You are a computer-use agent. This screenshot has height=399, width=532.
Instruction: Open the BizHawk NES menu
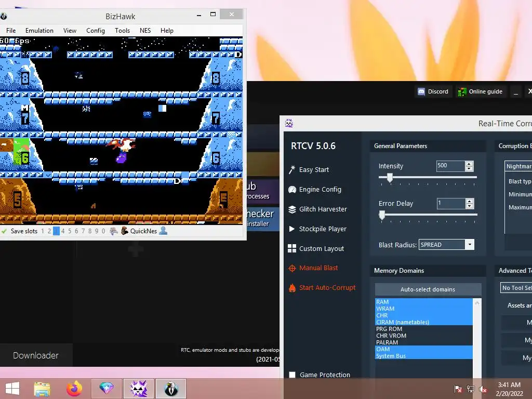[145, 31]
